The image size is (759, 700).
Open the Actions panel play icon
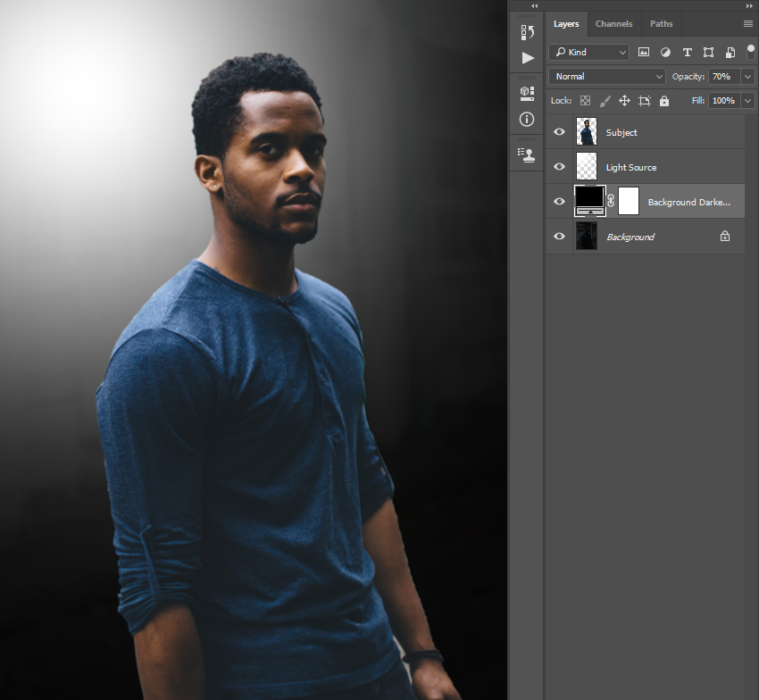coord(527,58)
